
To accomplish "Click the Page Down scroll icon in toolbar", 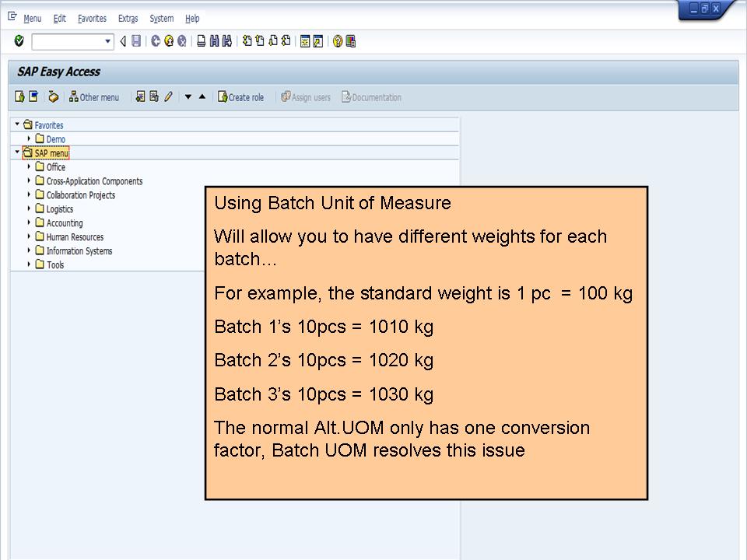I will tap(272, 41).
